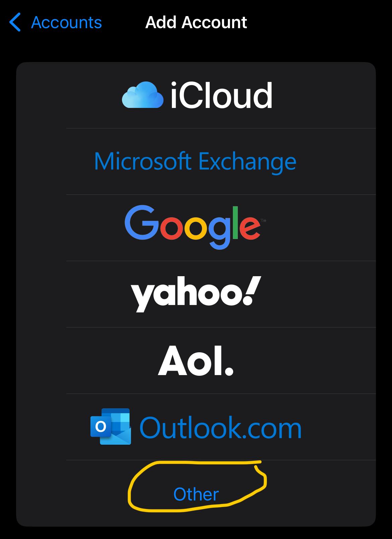Tap the blue iCloud cloud icon
The width and height of the screenshot is (392, 539).
[x=143, y=95]
